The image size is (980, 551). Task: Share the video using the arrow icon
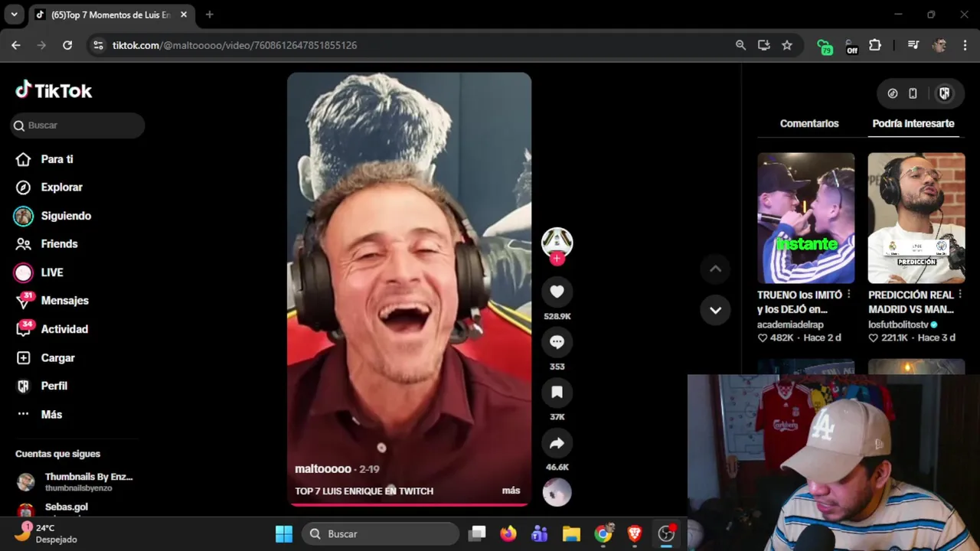tap(557, 443)
